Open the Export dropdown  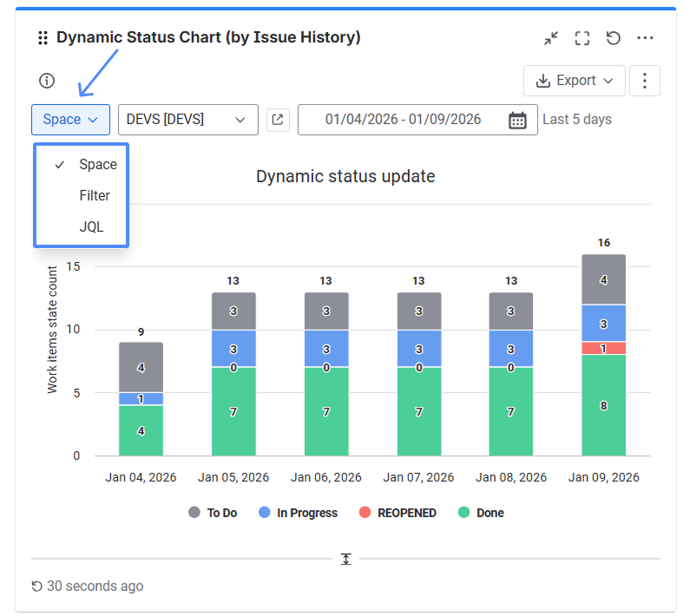click(575, 81)
